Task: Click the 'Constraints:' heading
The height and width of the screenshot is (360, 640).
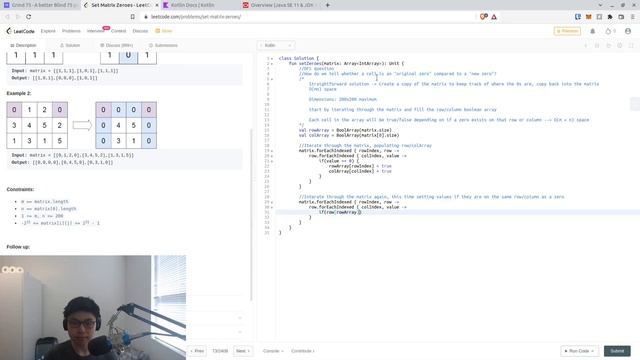Action: pyautogui.click(x=20, y=189)
